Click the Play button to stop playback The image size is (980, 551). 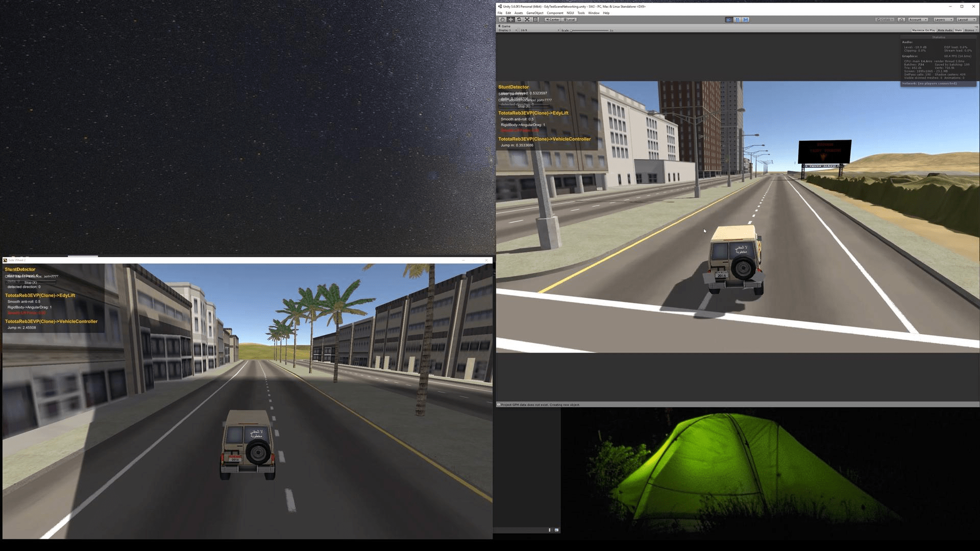pos(729,19)
